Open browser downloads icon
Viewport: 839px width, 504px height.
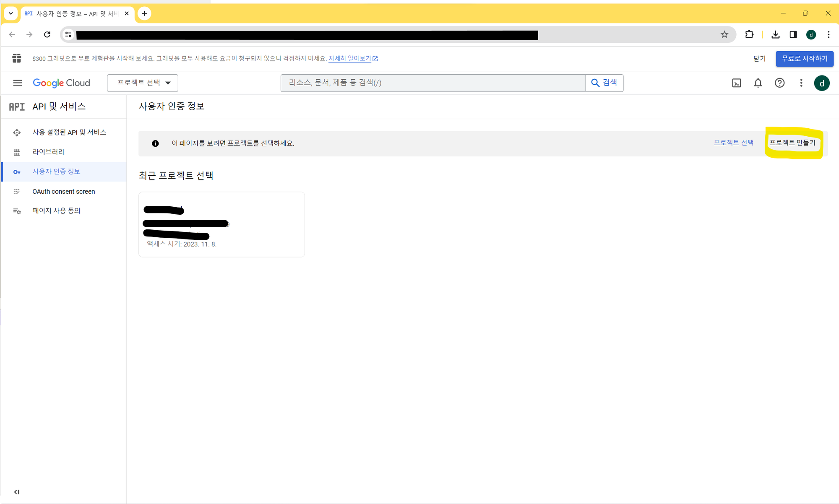775,35
